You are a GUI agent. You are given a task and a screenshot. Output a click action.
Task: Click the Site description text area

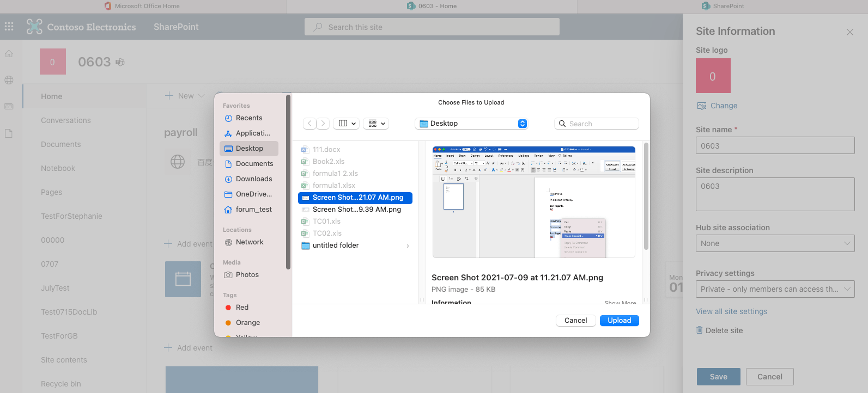(x=775, y=194)
